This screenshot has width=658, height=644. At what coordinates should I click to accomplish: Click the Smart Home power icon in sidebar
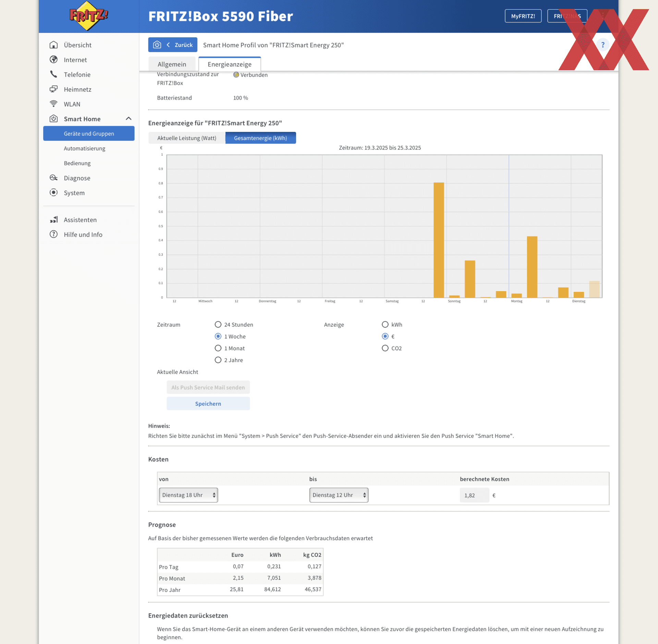(x=53, y=119)
